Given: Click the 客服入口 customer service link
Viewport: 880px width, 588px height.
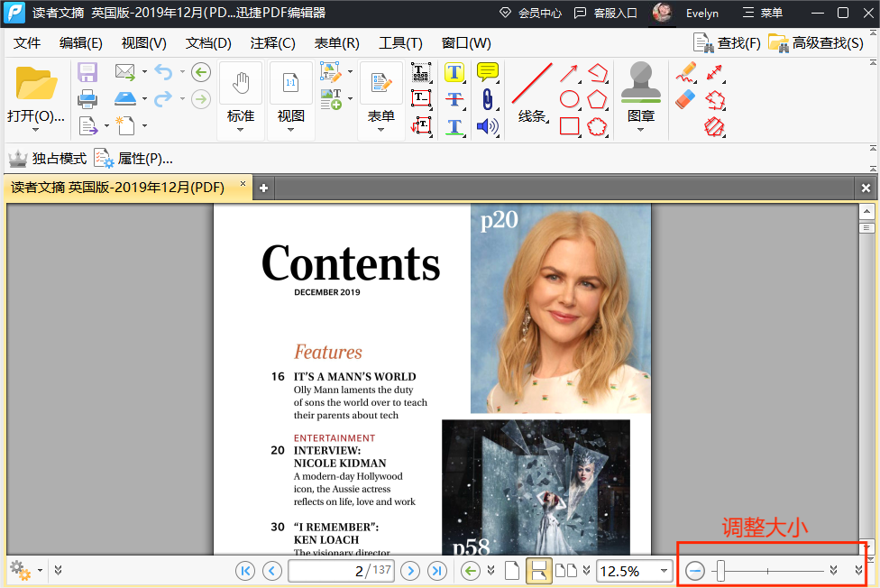Looking at the screenshot, I should tap(606, 13).
